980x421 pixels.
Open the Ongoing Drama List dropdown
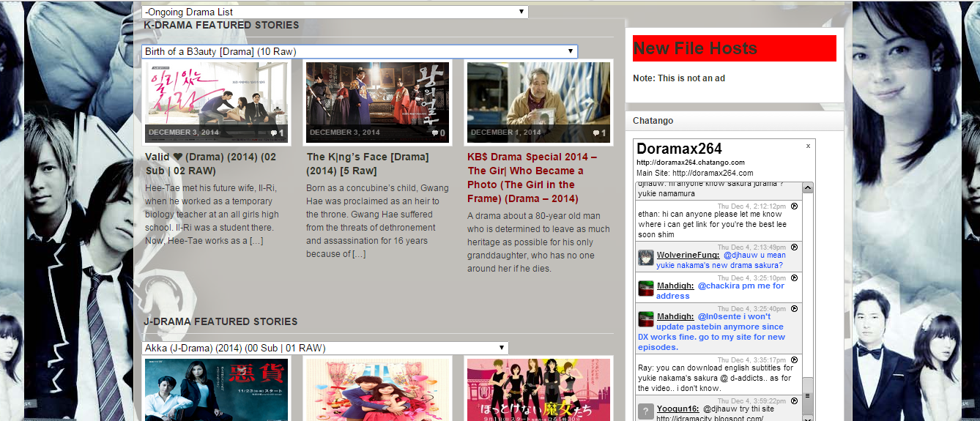click(x=335, y=12)
